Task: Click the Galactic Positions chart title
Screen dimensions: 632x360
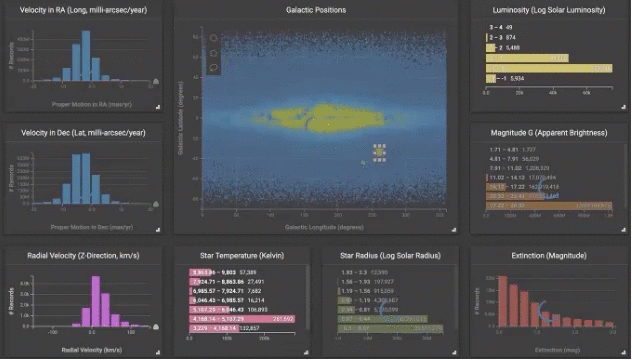Action: (316, 10)
